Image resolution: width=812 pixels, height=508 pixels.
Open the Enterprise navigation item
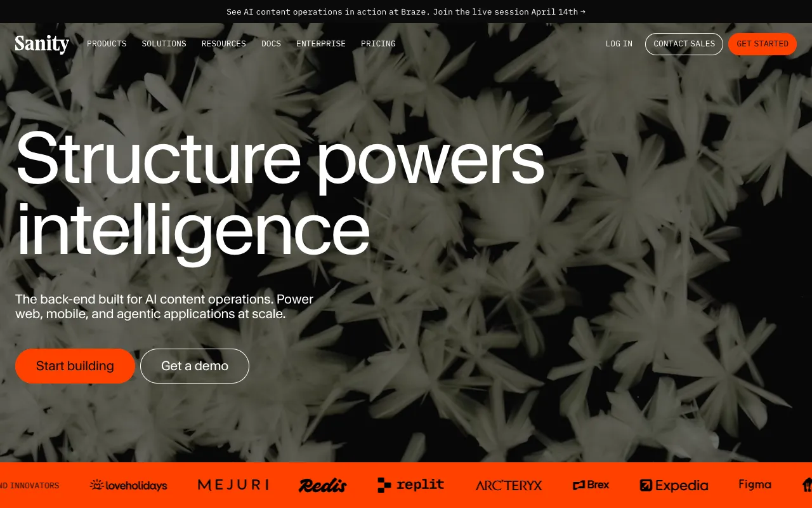click(x=321, y=44)
